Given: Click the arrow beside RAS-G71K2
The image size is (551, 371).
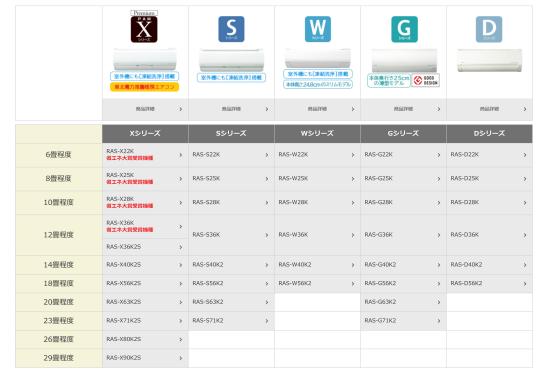Looking at the screenshot, I should [x=439, y=321].
